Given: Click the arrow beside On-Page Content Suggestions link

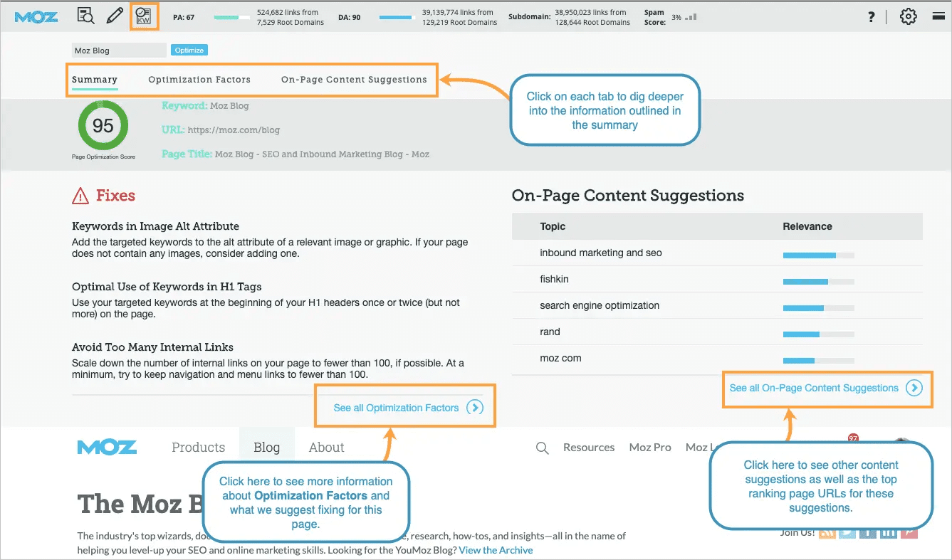Looking at the screenshot, I should [914, 388].
